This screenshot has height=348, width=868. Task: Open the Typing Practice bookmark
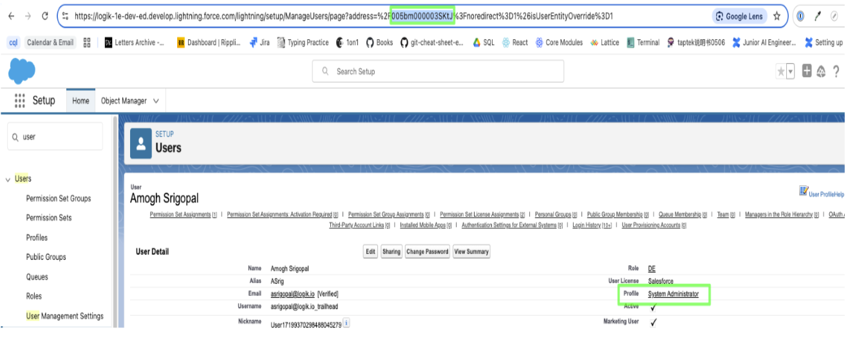303,42
